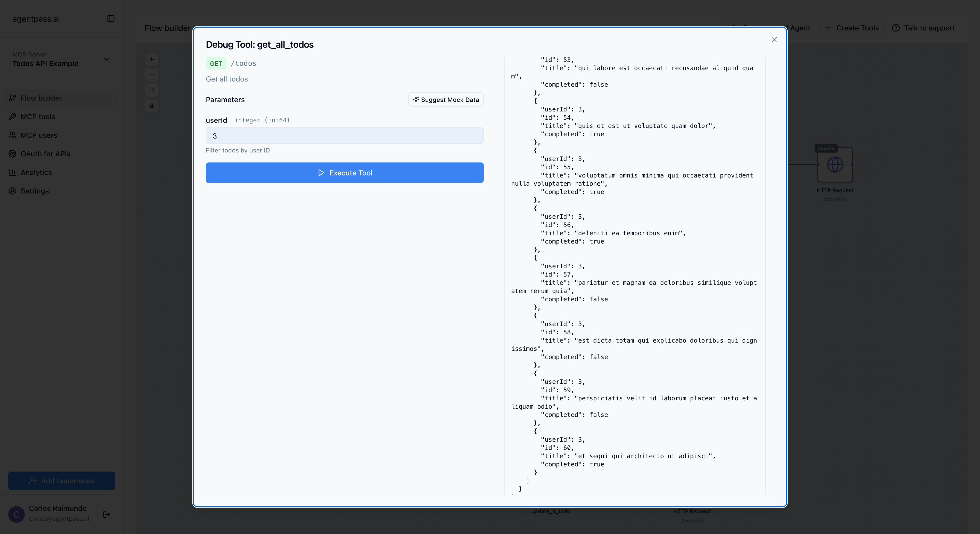Expand the Todos API Example server dropdown

tap(107, 59)
